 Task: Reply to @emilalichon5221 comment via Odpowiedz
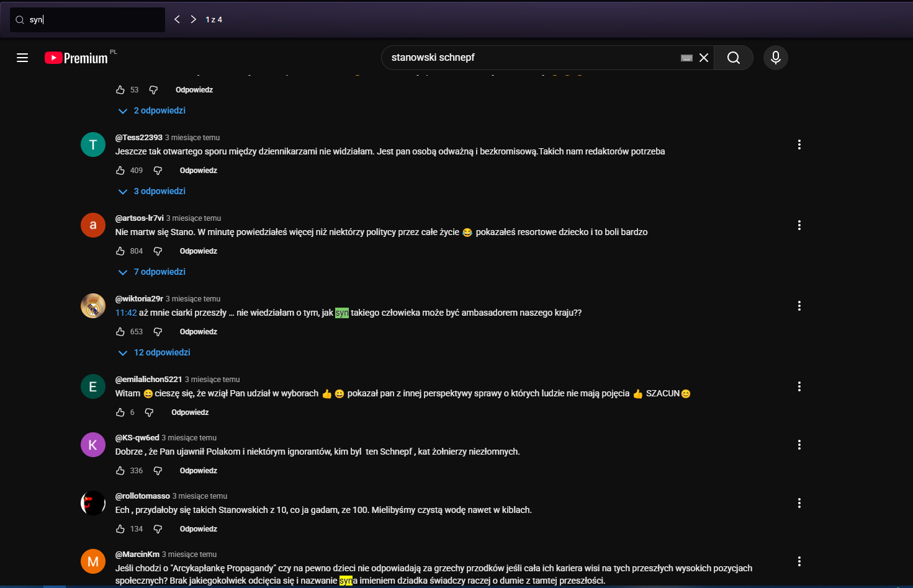coord(190,412)
